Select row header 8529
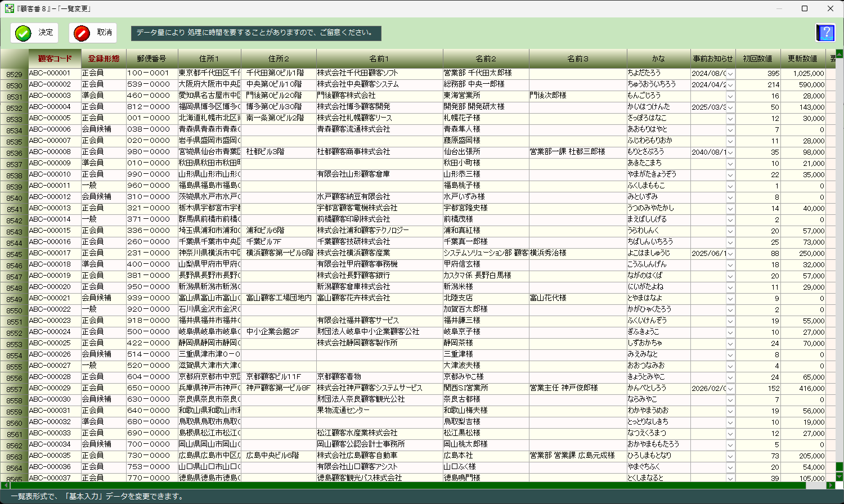The width and height of the screenshot is (844, 504). pos(15,74)
